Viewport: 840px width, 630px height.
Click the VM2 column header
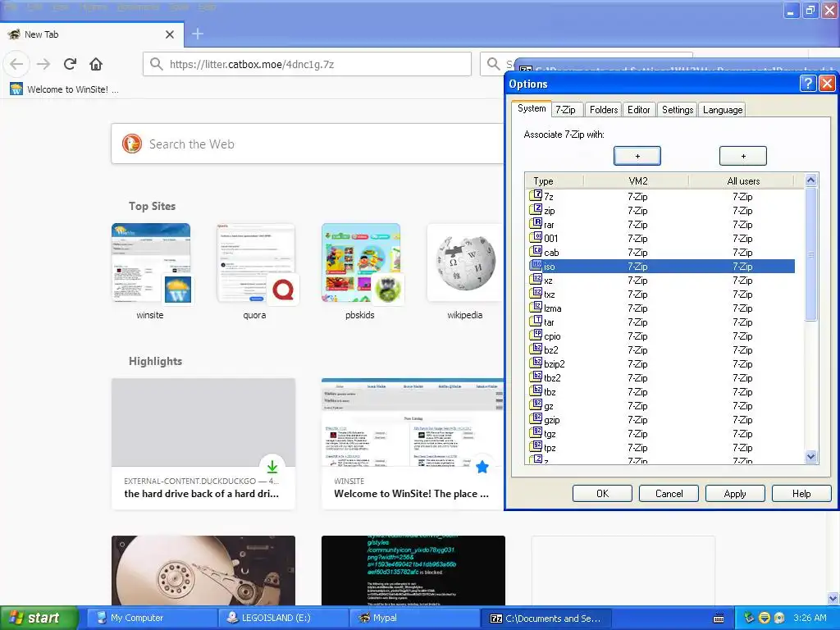click(x=637, y=181)
